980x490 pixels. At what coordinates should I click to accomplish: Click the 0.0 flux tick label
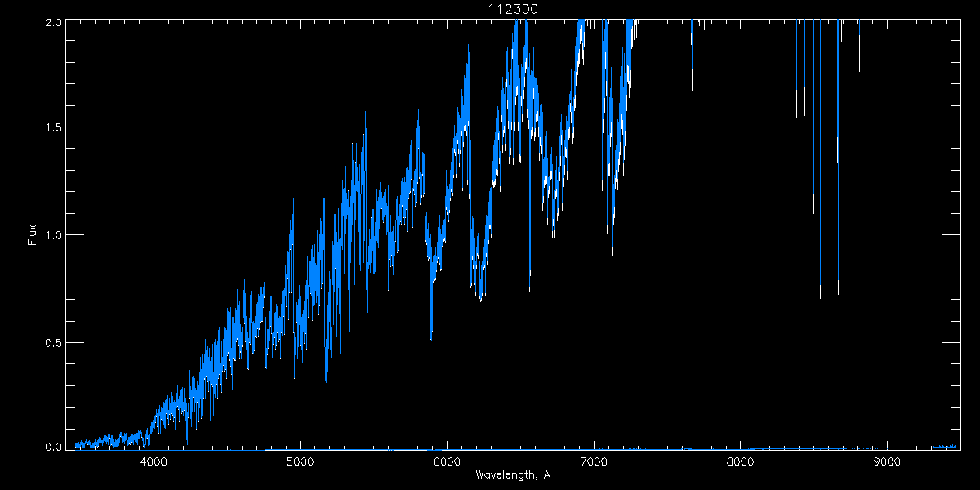(x=53, y=447)
